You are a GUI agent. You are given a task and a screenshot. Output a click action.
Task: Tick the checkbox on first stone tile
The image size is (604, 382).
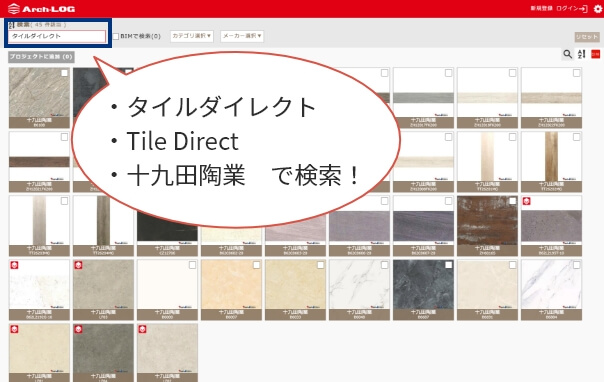click(x=64, y=73)
